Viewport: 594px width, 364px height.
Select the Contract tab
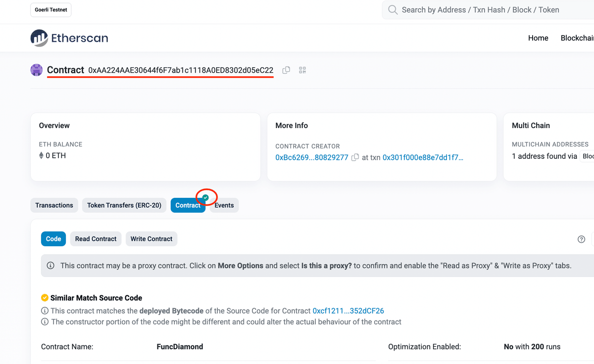pyautogui.click(x=188, y=205)
